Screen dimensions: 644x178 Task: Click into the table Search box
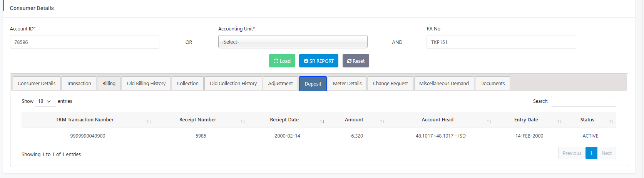tap(583, 101)
